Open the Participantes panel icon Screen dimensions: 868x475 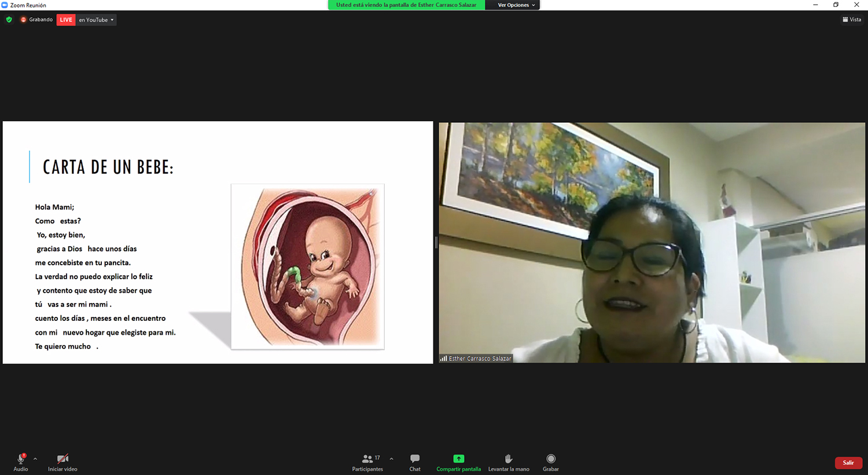367,459
